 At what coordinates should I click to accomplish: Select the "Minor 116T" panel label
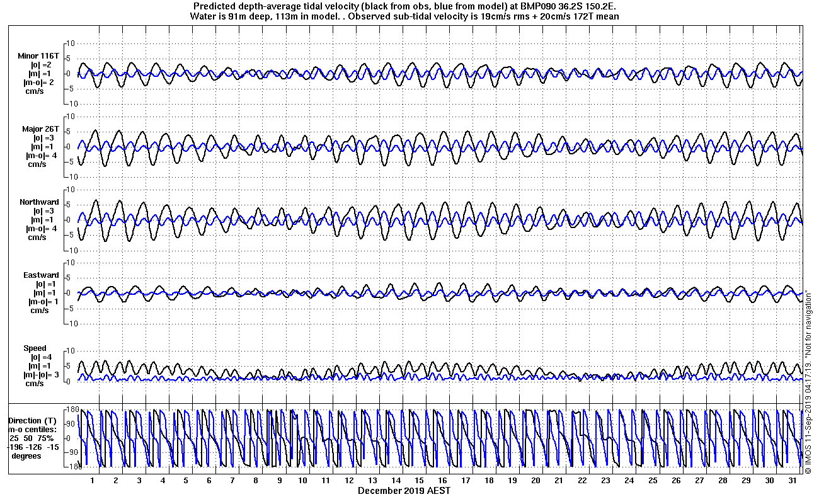(38, 56)
